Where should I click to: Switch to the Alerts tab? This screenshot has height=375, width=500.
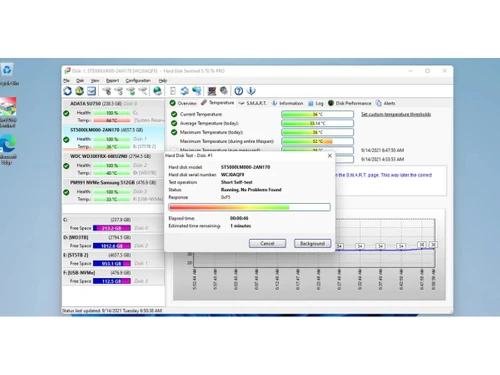(x=385, y=103)
